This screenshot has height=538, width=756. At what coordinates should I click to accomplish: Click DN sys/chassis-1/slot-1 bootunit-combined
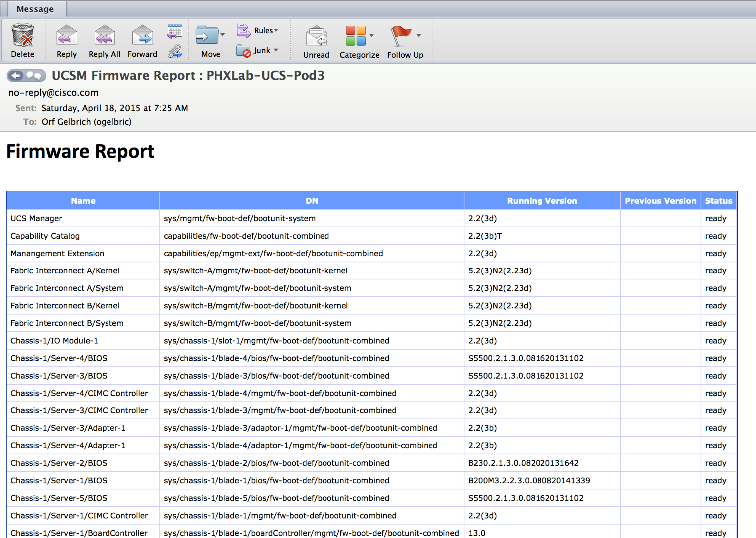[x=276, y=340]
